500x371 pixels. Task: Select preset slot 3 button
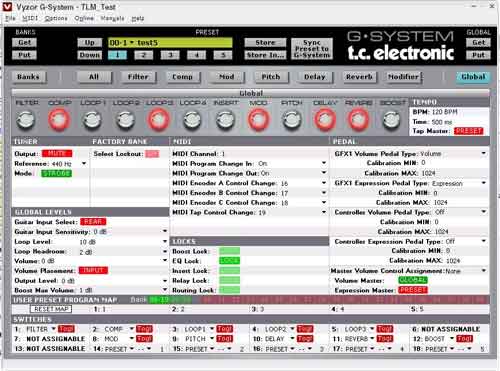tap(170, 55)
